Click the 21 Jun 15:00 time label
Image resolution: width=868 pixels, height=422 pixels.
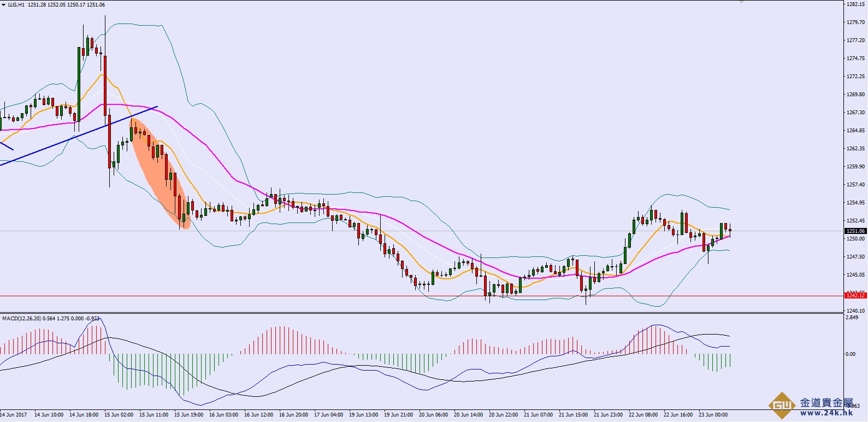coord(573,415)
